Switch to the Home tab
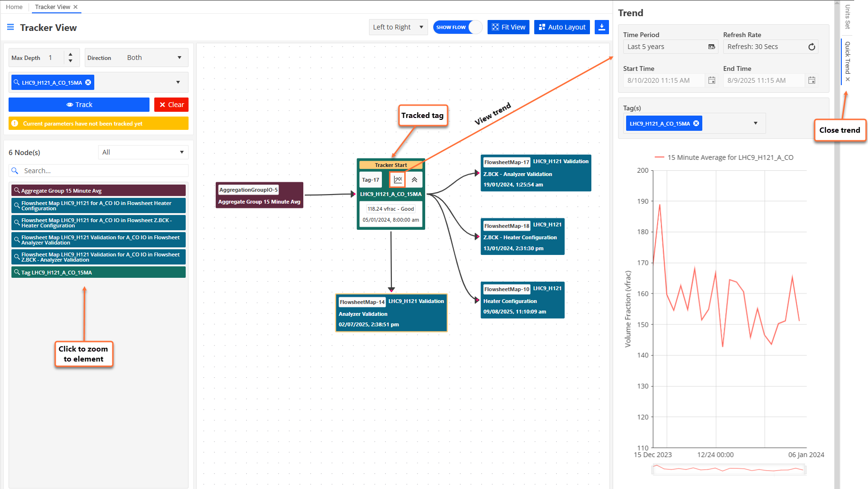Screen dimensions: 868x489 pyautogui.click(x=14, y=7)
